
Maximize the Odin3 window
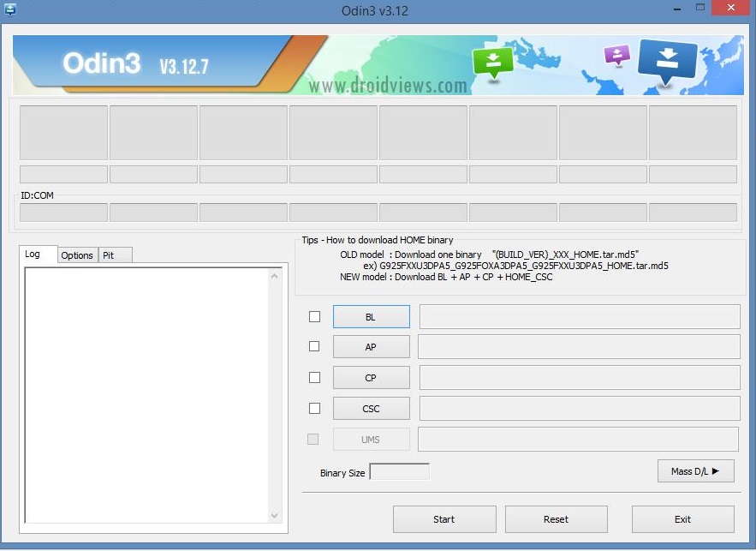pyautogui.click(x=700, y=7)
